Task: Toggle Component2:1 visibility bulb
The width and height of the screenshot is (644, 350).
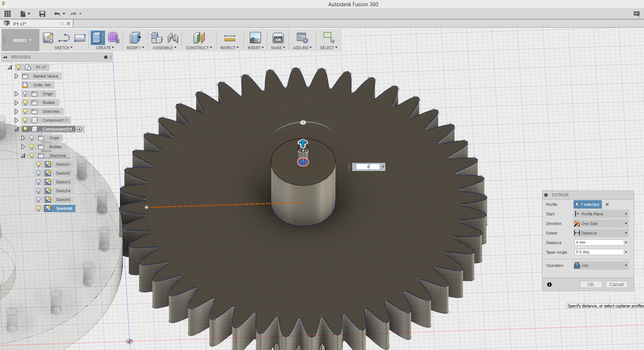Action: coord(25,129)
